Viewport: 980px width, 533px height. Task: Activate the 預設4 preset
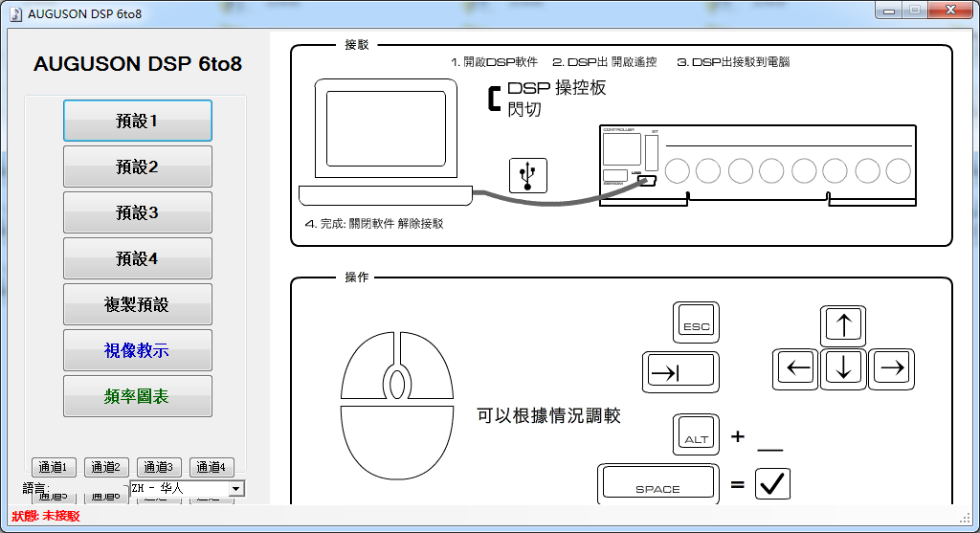click(x=138, y=258)
